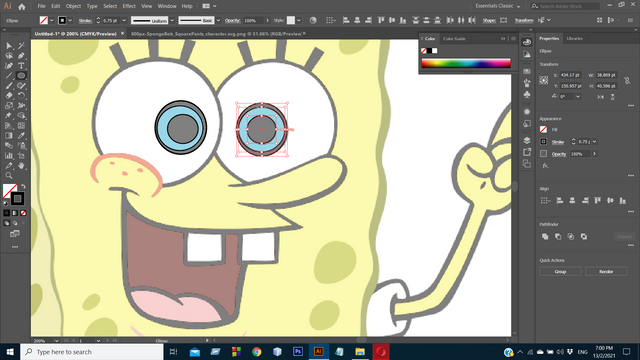Click the Unite pathfinder icon
The image size is (640, 360).
(x=545, y=236)
